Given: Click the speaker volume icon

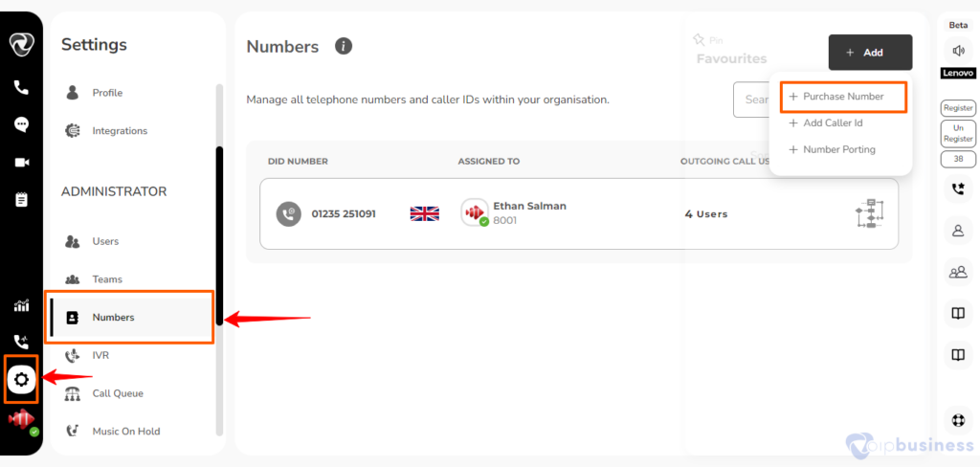Looking at the screenshot, I should [958, 51].
